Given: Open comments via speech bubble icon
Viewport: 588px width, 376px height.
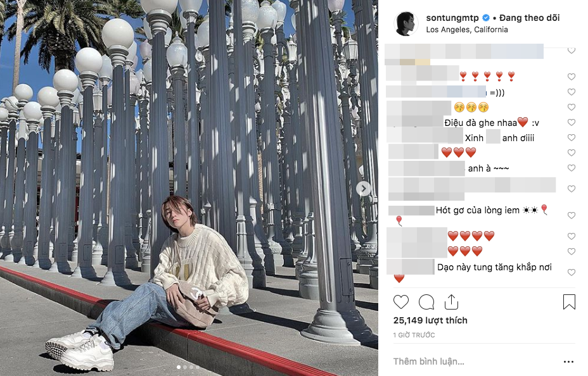Looking at the screenshot, I should tap(426, 302).
